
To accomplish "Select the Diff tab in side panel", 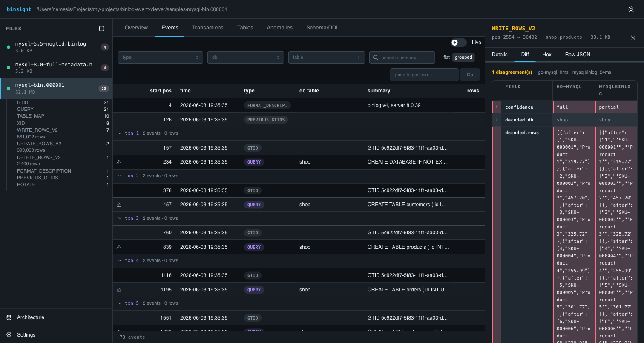I will 525,55.
